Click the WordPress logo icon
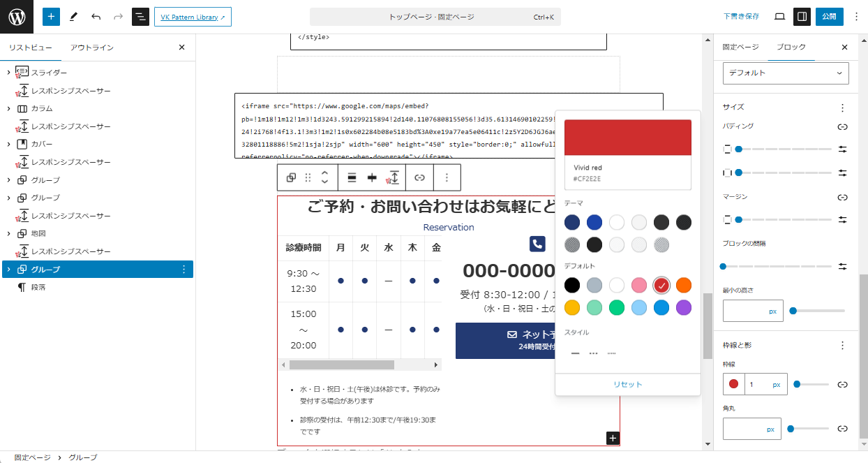This screenshot has height=463, width=868. click(17, 17)
